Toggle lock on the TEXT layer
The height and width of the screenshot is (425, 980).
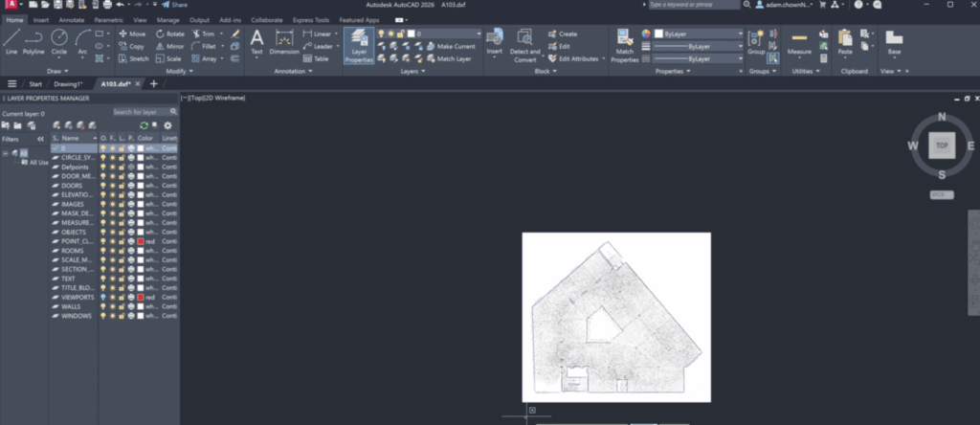[x=122, y=279]
